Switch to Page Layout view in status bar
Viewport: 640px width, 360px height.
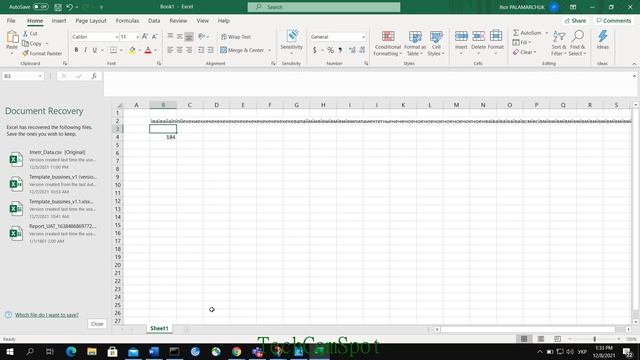point(541,339)
